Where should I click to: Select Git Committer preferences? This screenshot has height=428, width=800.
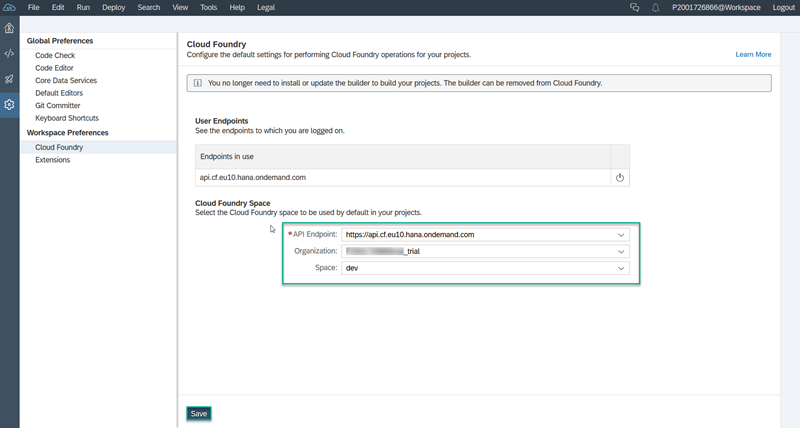pos(58,106)
